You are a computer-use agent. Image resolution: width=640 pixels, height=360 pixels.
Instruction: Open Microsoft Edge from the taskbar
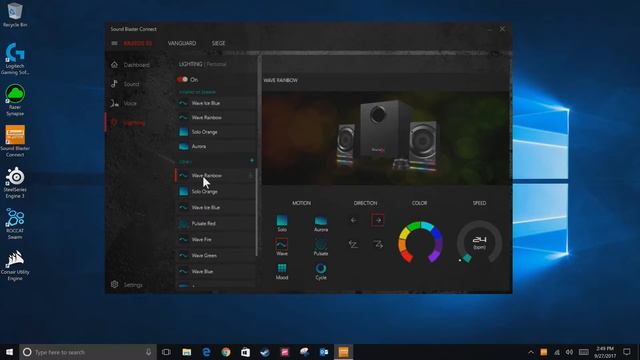(206, 352)
